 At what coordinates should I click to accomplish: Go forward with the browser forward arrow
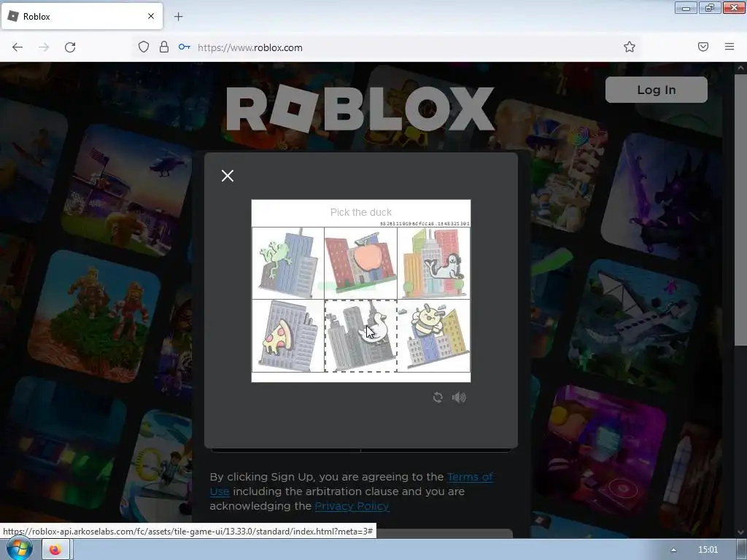tap(44, 47)
